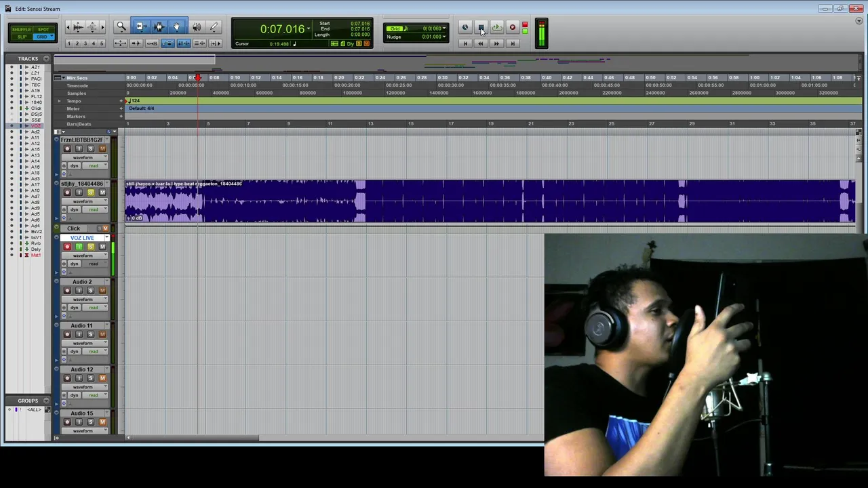Select Dely in the tracks list

pos(35,249)
